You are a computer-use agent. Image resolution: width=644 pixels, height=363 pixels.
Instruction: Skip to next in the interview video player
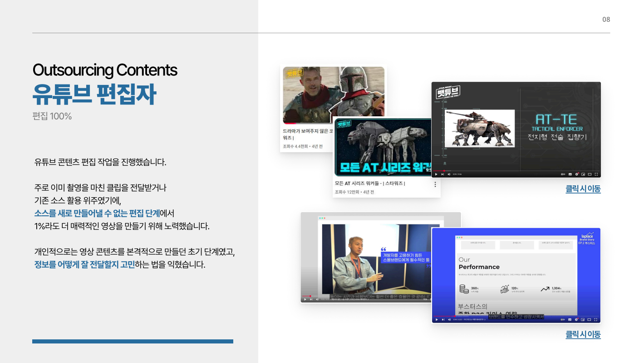[311, 299]
